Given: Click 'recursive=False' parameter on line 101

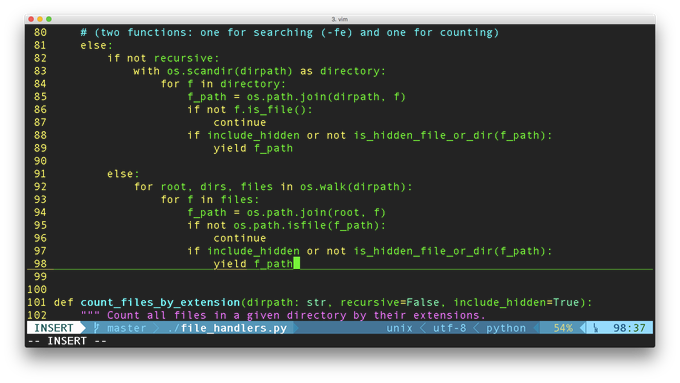Looking at the screenshot, I should coord(389,302).
